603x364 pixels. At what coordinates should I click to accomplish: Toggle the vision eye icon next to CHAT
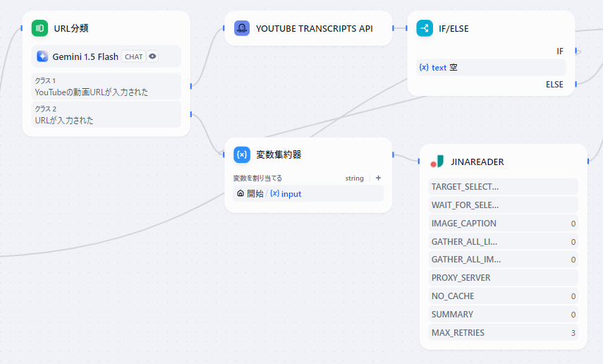pos(152,56)
